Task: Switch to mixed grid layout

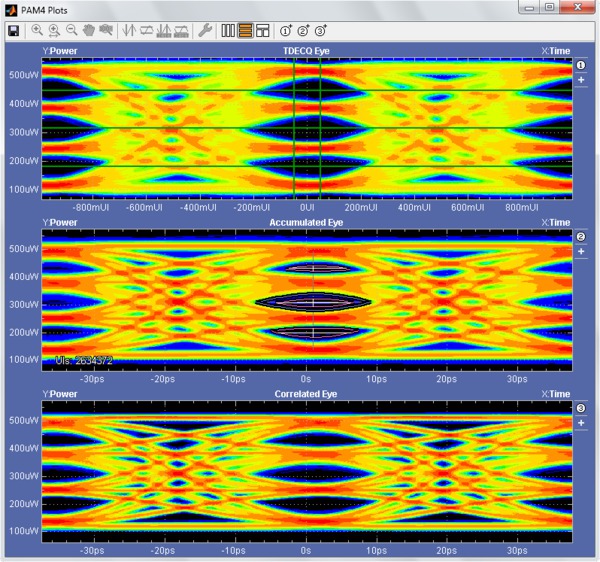Action: (x=262, y=31)
